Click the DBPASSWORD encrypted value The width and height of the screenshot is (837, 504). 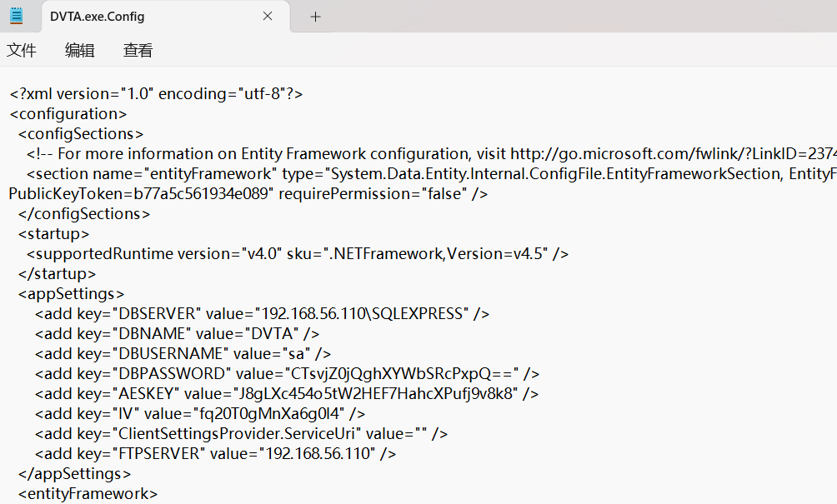[402, 374]
